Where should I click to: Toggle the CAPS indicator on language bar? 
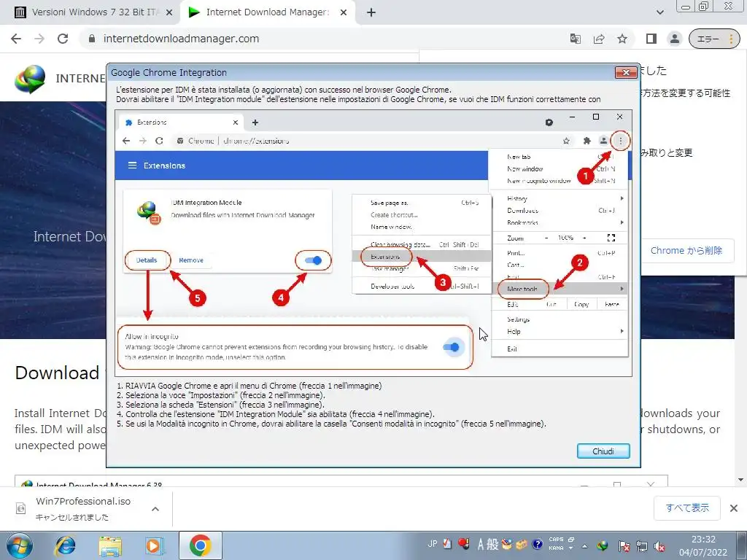pyautogui.click(x=555, y=540)
